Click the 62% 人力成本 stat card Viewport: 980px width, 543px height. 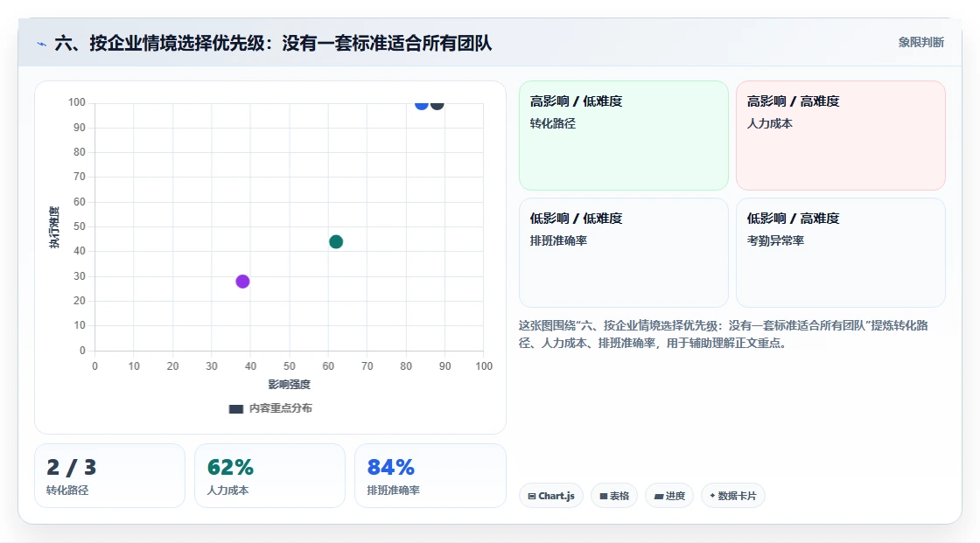(270, 476)
